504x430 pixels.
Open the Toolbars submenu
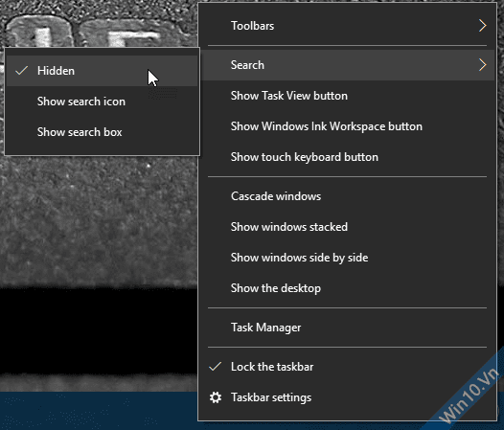pyautogui.click(x=348, y=26)
